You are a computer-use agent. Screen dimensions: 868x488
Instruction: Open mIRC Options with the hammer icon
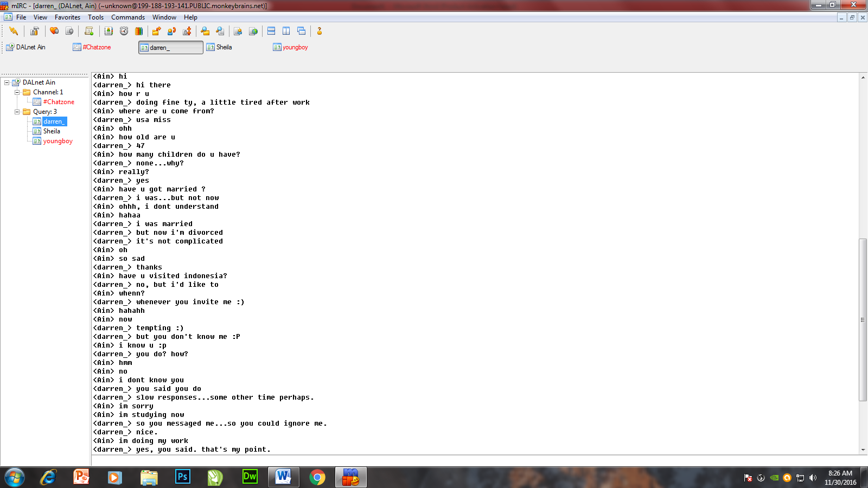pyautogui.click(x=34, y=31)
